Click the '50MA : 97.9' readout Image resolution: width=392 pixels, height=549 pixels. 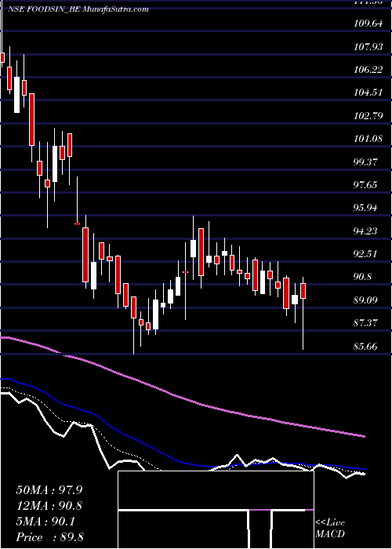click(x=49, y=490)
